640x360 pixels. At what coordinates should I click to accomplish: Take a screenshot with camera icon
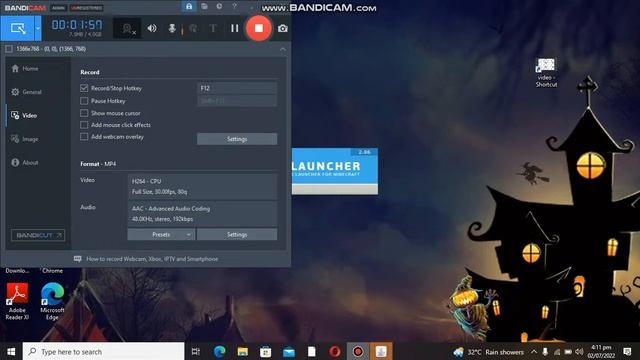click(x=282, y=29)
